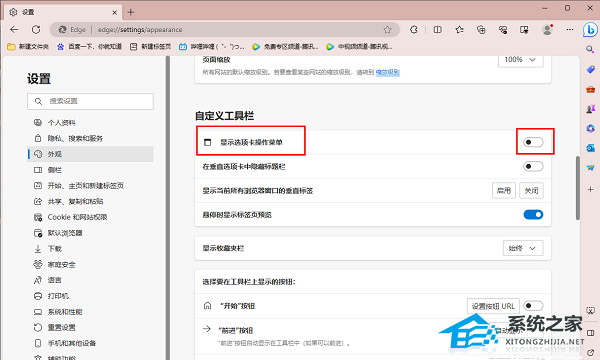Image resolution: width=600 pixels, height=360 pixels.
Task: Toggle the "开始"按钮 switch
Action: (x=533, y=306)
